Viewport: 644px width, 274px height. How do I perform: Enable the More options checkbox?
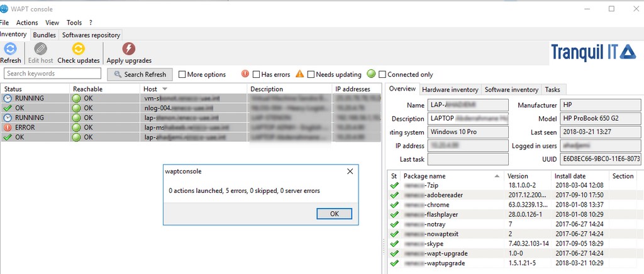coord(182,74)
